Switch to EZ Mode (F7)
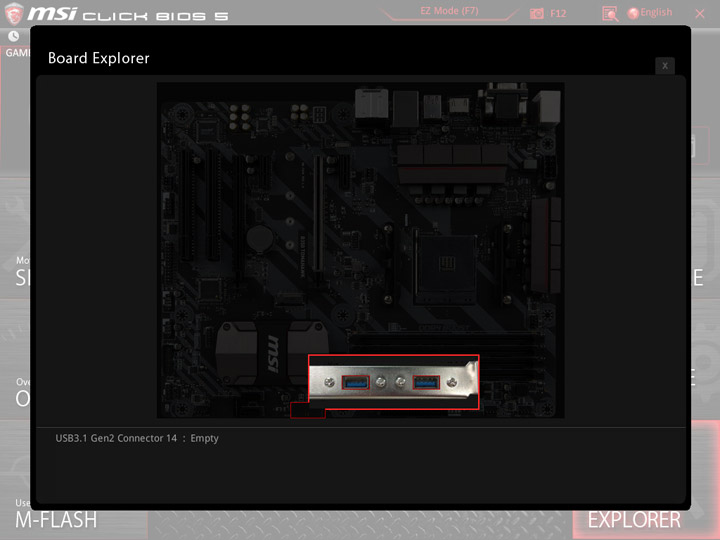Image resolution: width=720 pixels, height=540 pixels. click(x=449, y=11)
